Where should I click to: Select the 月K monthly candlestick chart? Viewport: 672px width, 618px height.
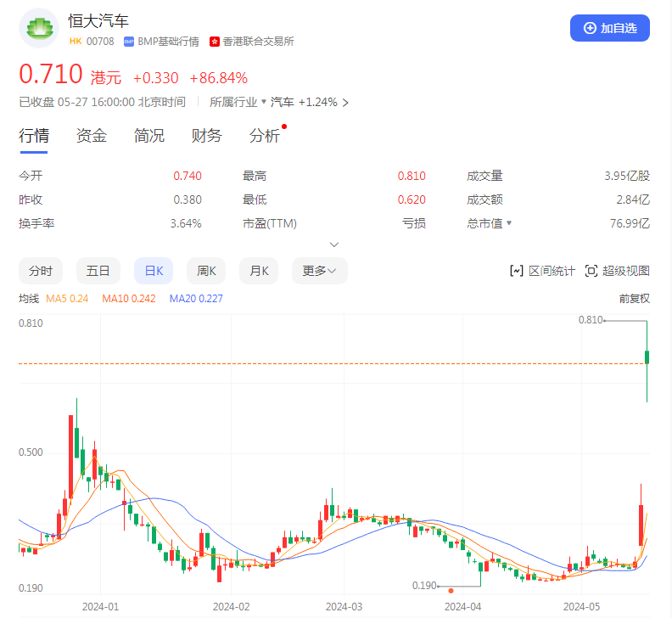tap(259, 271)
